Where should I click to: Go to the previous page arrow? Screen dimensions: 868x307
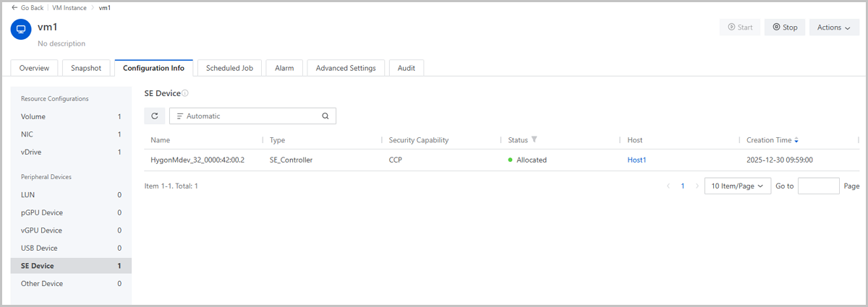pyautogui.click(x=667, y=186)
